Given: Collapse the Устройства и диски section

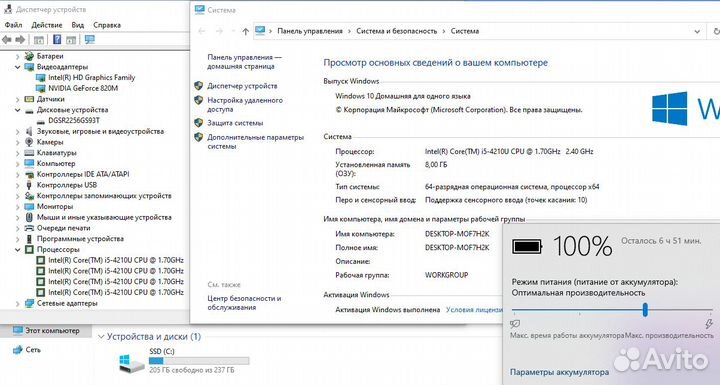Looking at the screenshot, I should 101,337.
